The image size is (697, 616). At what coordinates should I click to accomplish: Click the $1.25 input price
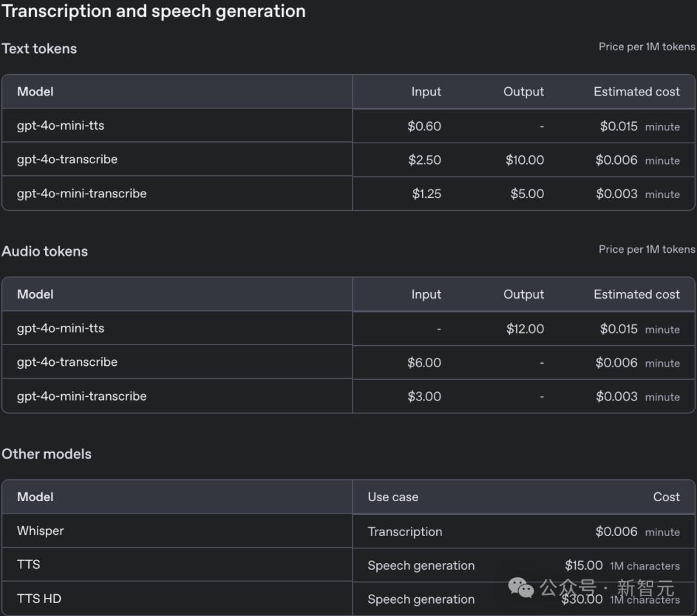[427, 194]
